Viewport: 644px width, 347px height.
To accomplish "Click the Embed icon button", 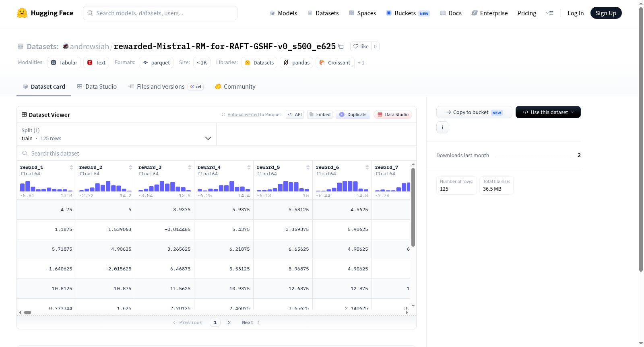I will pos(320,114).
